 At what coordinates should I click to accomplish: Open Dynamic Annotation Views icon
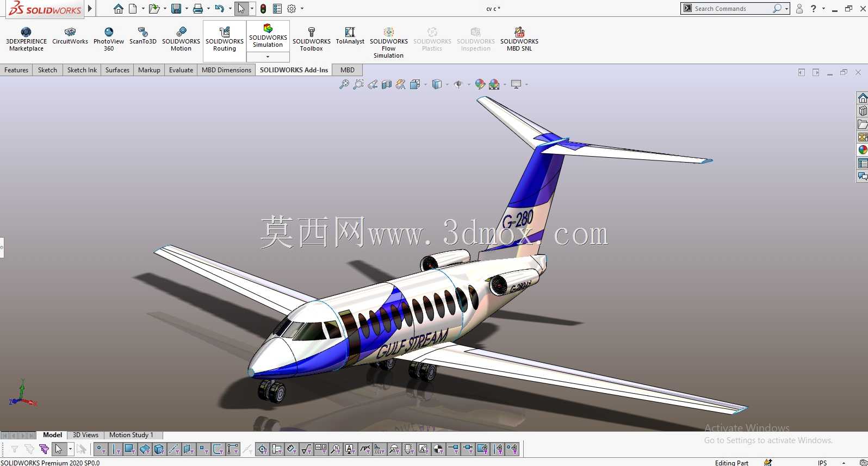pyautogui.click(x=401, y=84)
